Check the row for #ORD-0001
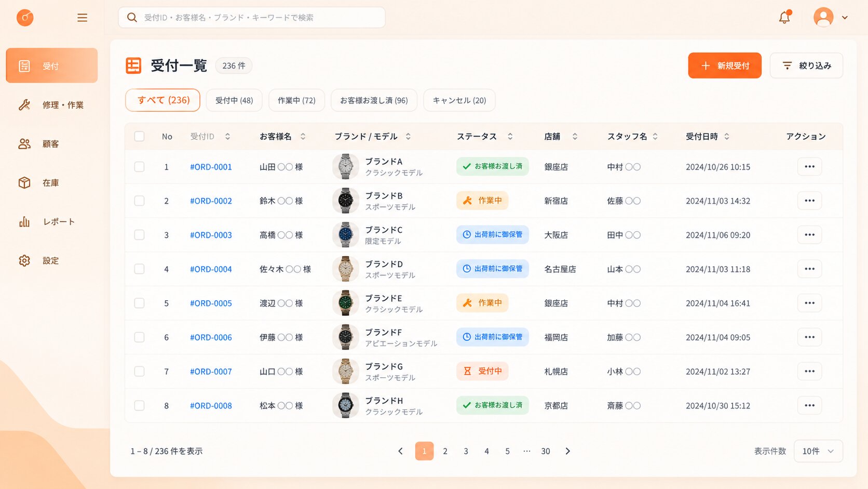Viewport: 868px width, 489px height. [139, 167]
